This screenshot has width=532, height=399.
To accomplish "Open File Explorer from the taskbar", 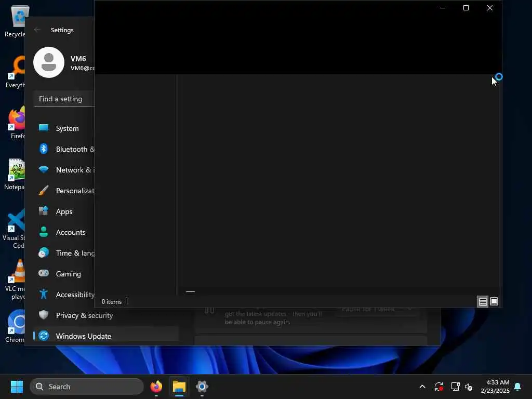I will (x=179, y=387).
